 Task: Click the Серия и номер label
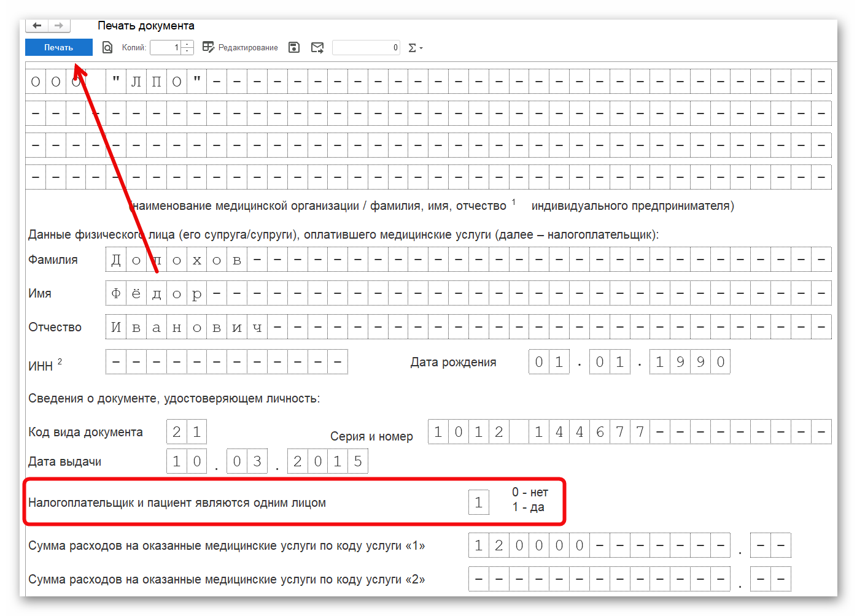click(371, 436)
